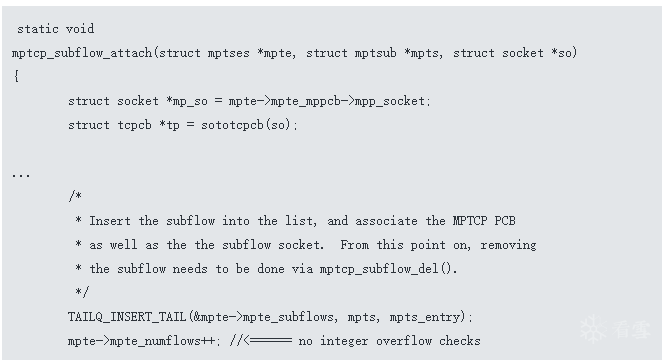Click the 'static void' declaration line
The height and width of the screenshot is (360, 669).
55,29
